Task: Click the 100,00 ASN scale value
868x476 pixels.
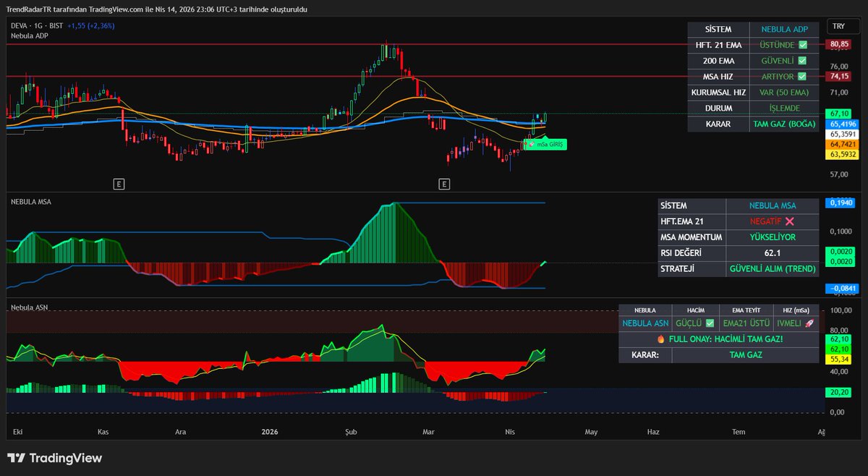Action: point(841,310)
